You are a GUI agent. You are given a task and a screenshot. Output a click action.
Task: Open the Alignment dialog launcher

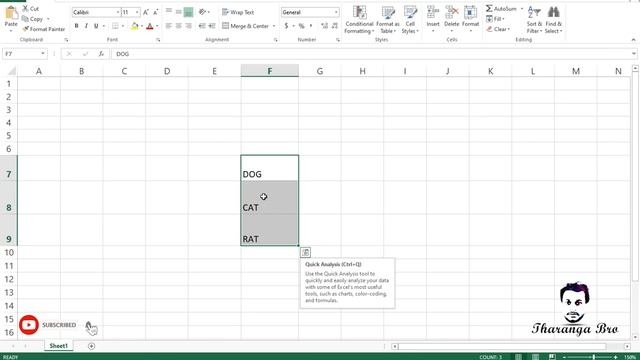point(276,40)
